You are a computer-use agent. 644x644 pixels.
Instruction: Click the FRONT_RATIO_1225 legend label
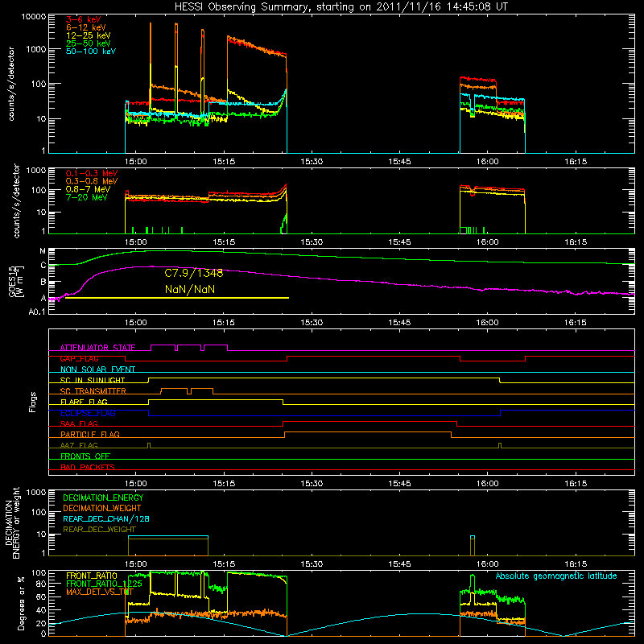coord(104,584)
